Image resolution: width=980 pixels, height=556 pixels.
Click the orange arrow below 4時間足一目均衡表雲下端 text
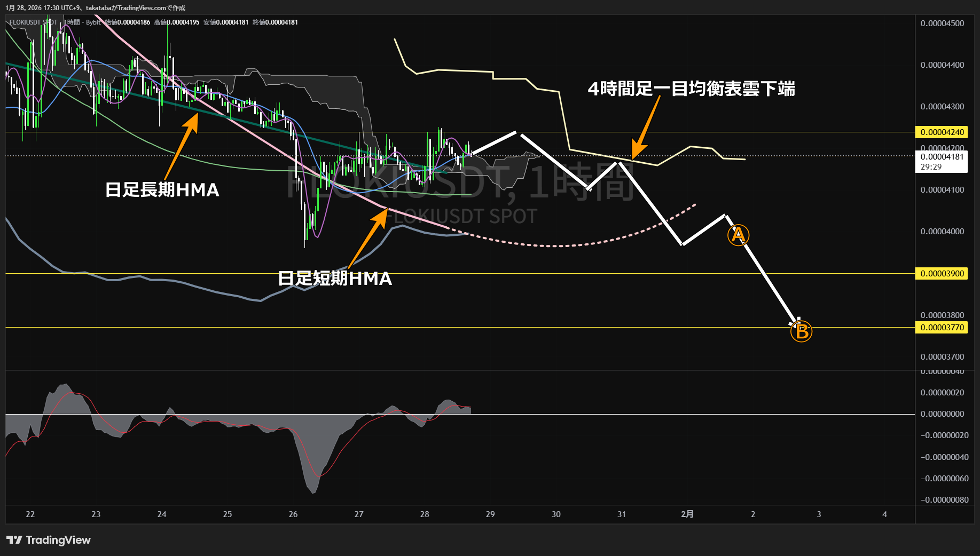coord(646,128)
